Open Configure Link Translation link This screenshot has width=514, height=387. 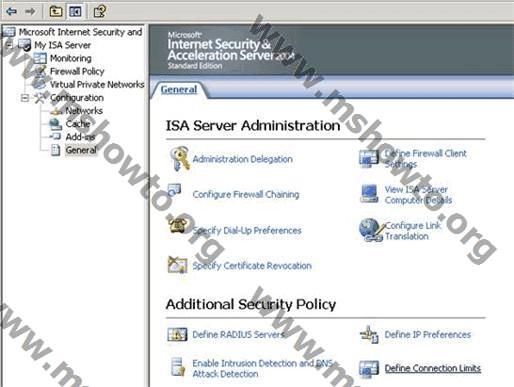point(413,231)
